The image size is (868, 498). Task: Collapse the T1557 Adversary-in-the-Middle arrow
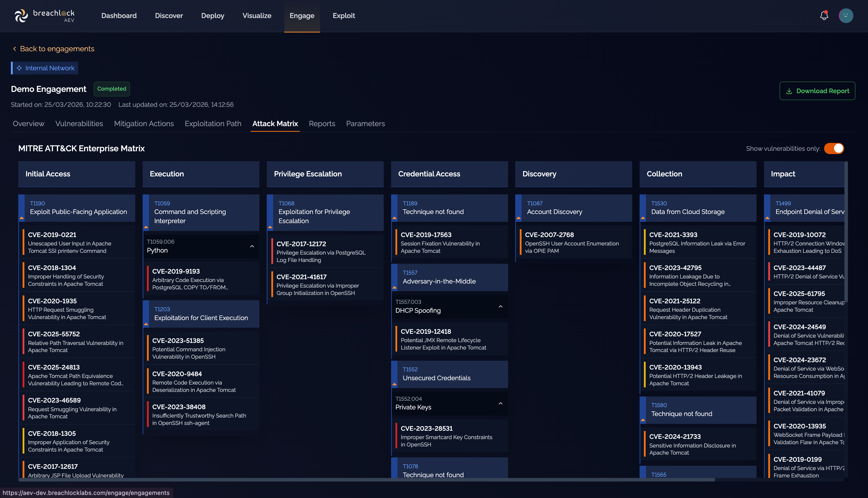(x=394, y=287)
